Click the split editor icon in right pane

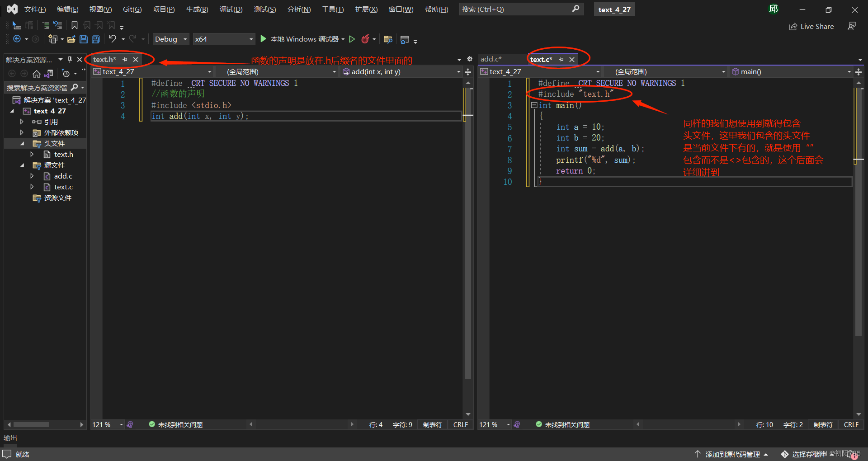pos(859,71)
